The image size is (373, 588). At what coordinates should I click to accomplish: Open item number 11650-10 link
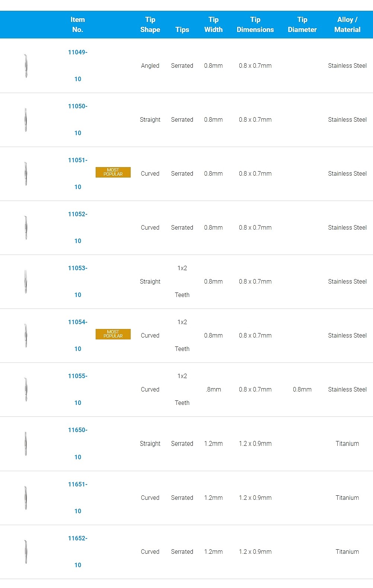click(78, 444)
